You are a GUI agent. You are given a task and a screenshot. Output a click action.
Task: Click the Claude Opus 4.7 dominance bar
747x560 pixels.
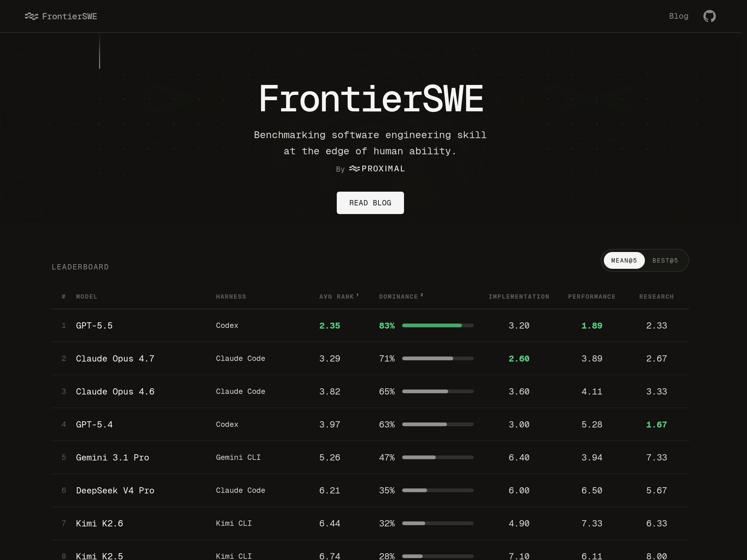[438, 358]
